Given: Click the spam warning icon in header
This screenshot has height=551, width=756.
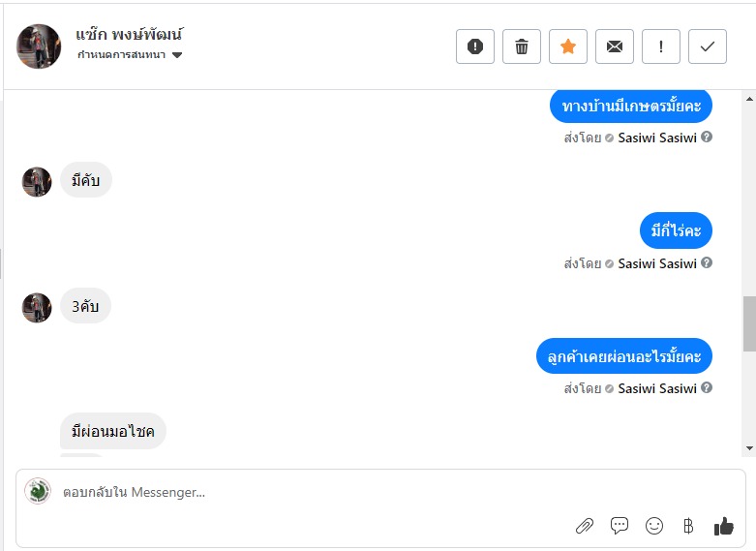Looking at the screenshot, I should coord(475,46).
